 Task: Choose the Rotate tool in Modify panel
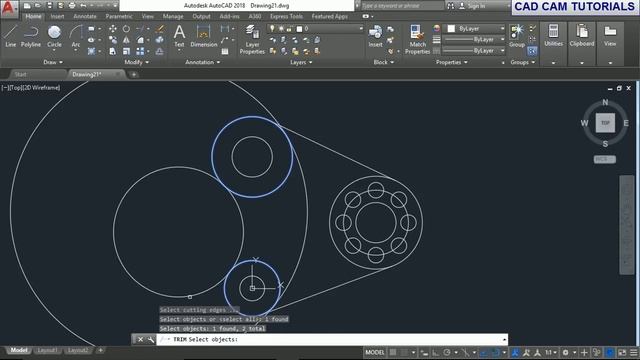(x=127, y=29)
